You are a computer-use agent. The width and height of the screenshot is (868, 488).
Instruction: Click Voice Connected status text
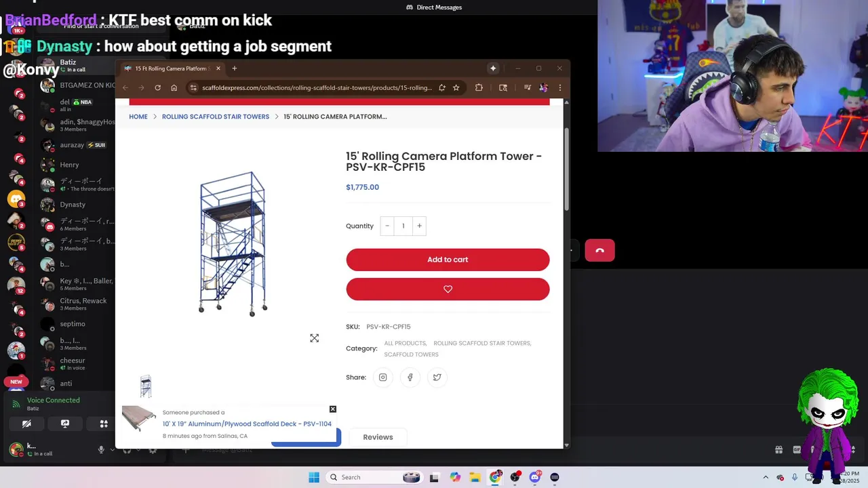click(x=54, y=401)
